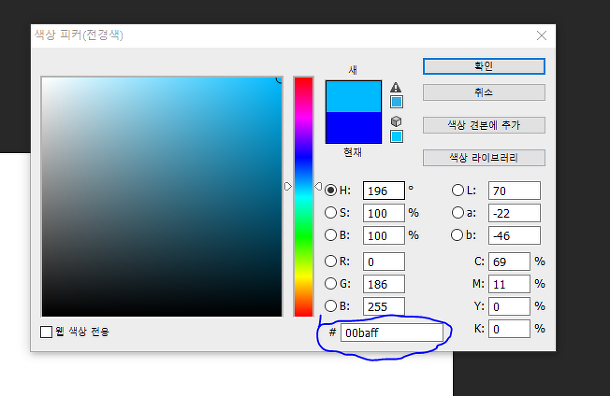
Task: Click the hex field showing 00baff
Action: point(392,333)
